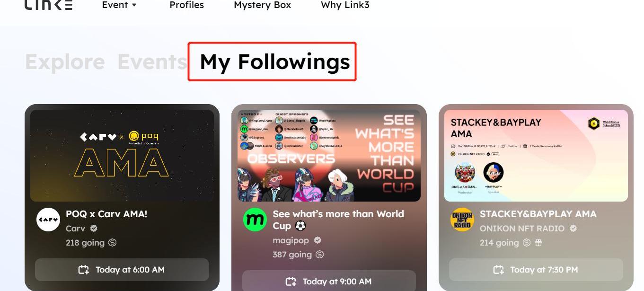Click the Link3 logo
Viewport: 644px width, 291px height.
pos(49,5)
